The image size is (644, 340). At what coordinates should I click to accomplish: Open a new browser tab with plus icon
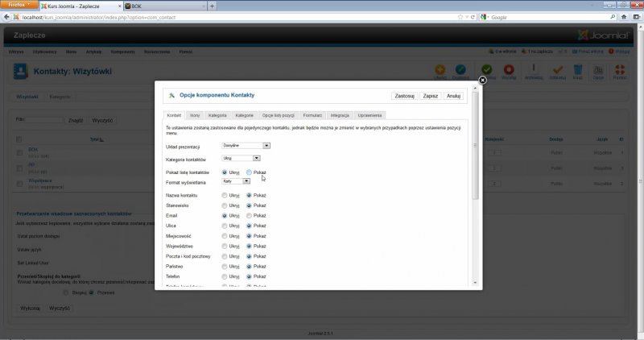click(212, 6)
